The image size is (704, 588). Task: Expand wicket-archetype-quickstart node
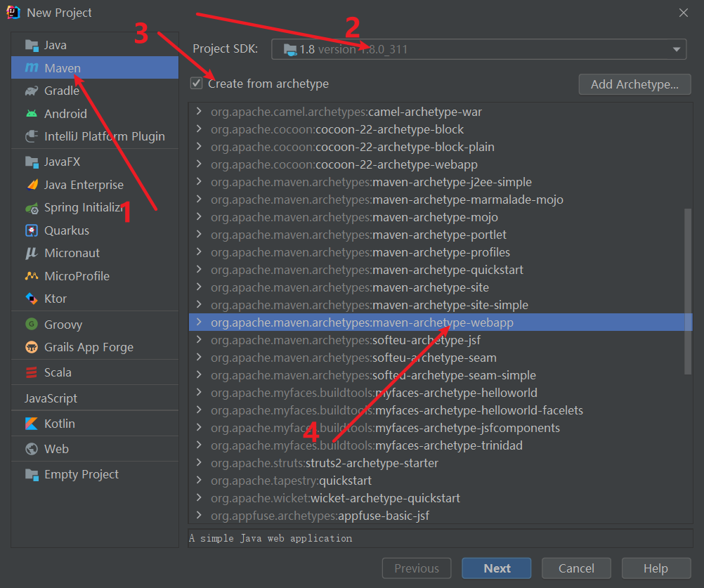(199, 497)
